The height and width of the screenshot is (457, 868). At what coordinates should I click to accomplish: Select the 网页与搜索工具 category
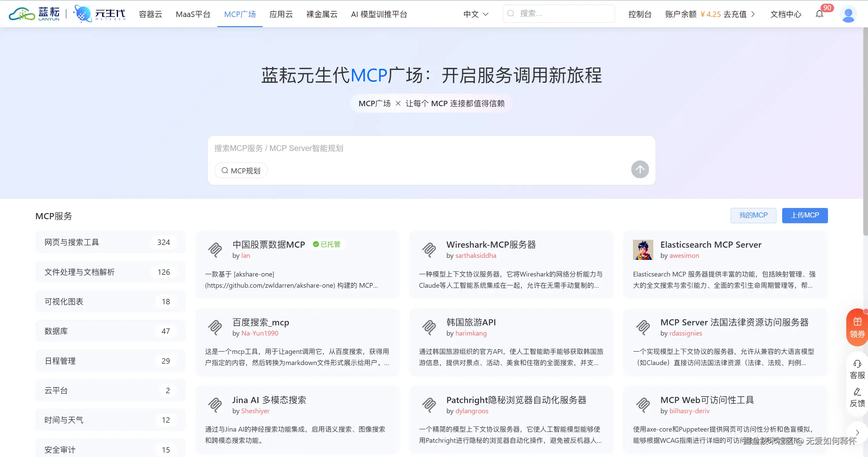111,242
